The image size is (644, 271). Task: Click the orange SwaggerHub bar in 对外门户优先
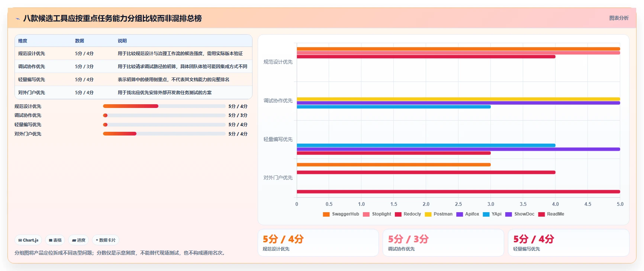pyautogui.click(x=393, y=165)
